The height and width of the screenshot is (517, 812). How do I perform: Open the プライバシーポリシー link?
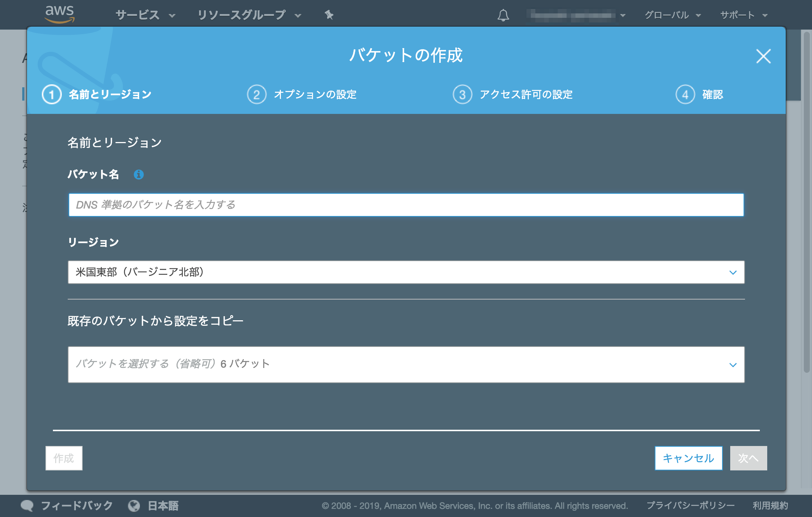[x=691, y=505]
